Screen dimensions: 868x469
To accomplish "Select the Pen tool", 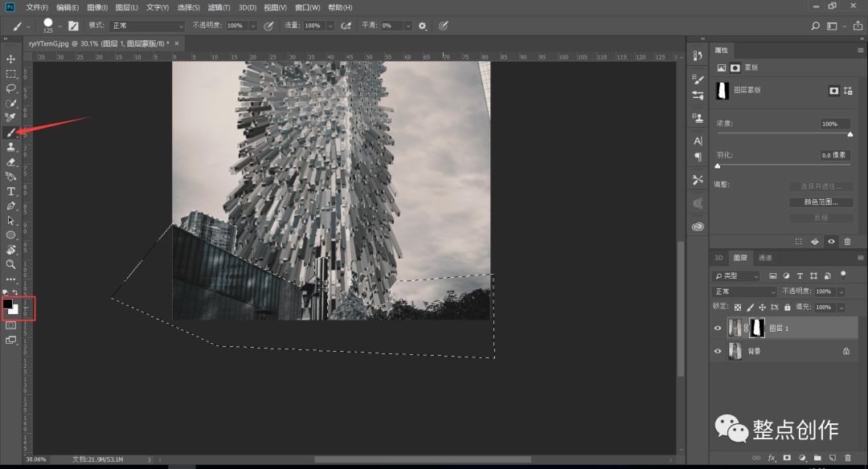I will click(10, 206).
